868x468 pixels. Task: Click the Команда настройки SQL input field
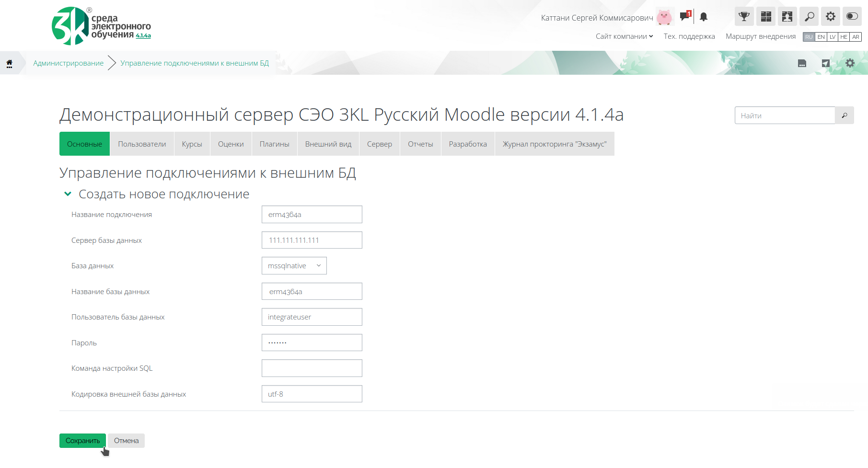(312, 368)
